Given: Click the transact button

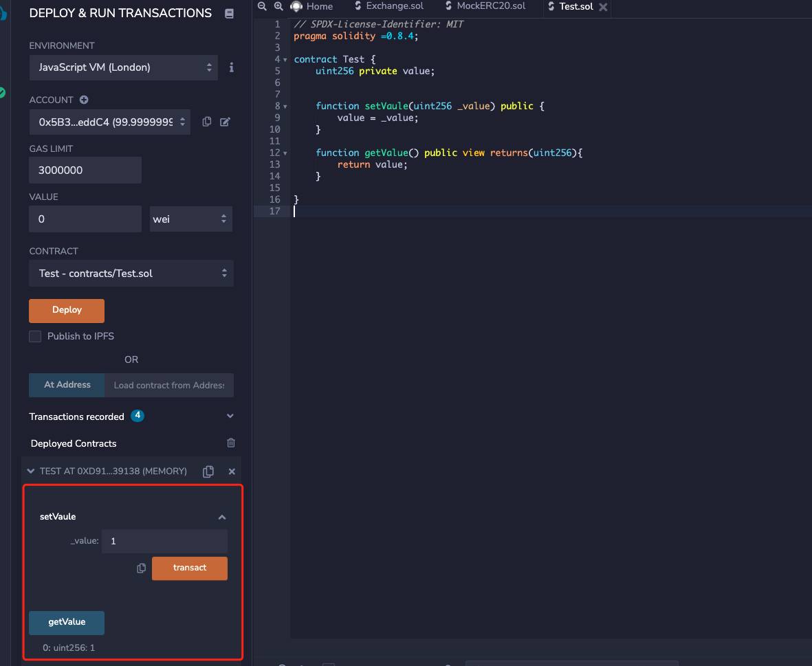Looking at the screenshot, I should (x=190, y=568).
